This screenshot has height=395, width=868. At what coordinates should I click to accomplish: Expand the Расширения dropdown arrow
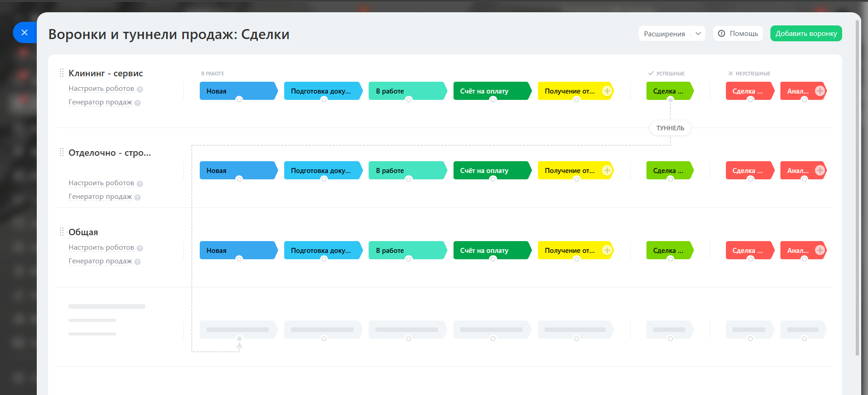(x=698, y=34)
